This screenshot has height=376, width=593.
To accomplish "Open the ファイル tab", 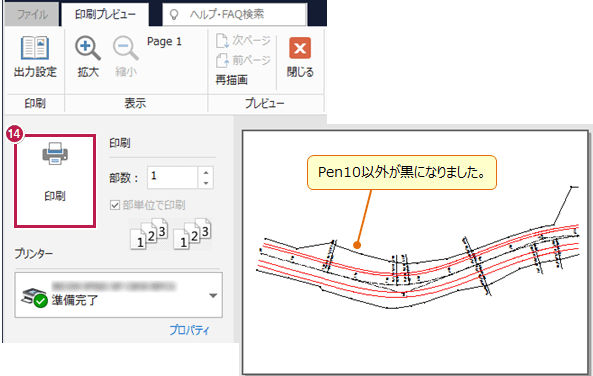I will [32, 15].
